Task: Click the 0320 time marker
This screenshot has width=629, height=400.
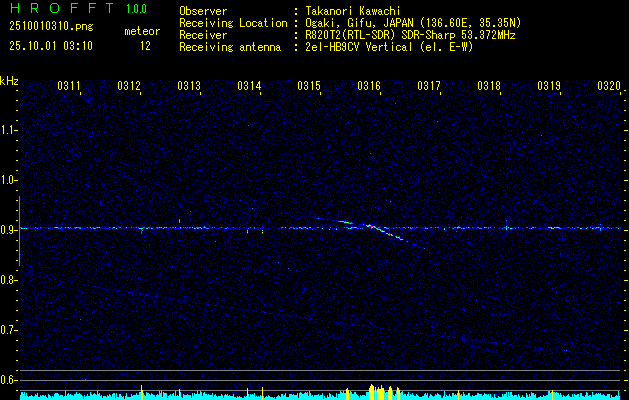Action: (609, 85)
